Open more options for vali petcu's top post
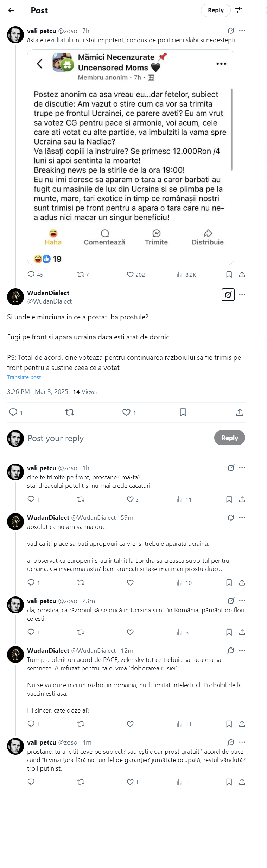This screenshot has width=267, height=868. pos(242,31)
